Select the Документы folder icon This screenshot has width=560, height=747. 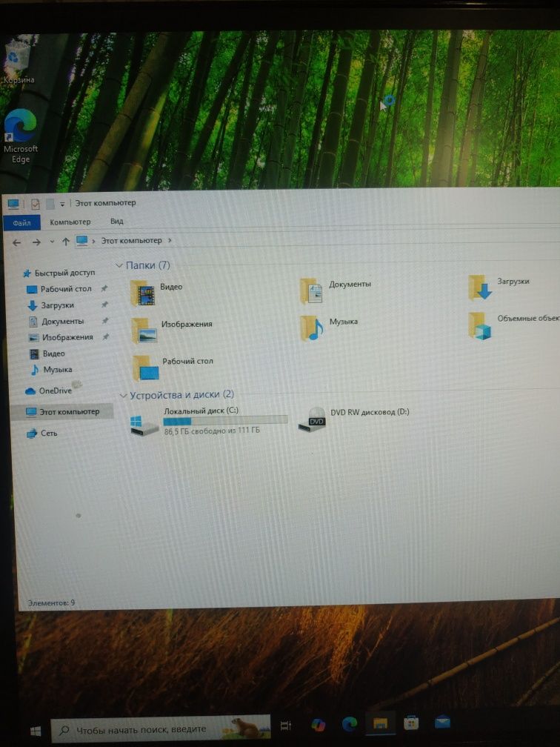tap(312, 291)
